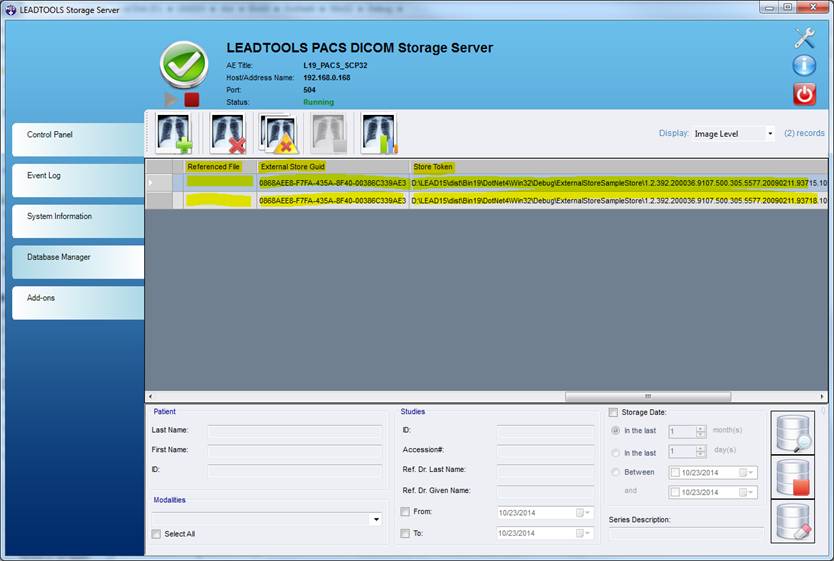The width and height of the screenshot is (834, 561).
Task: Tick the checkbox inside 'and' end date
Action: point(675,492)
